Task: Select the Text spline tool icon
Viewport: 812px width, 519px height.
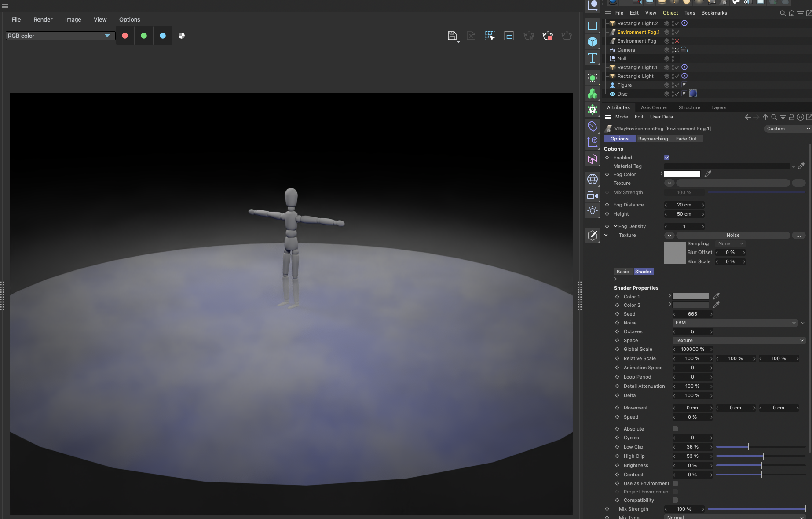Action: (593, 58)
